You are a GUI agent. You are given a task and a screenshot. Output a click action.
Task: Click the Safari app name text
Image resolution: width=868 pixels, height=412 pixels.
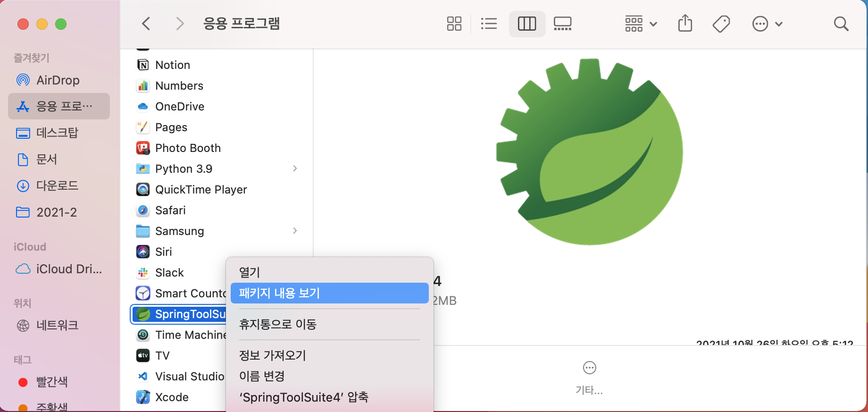pos(170,210)
